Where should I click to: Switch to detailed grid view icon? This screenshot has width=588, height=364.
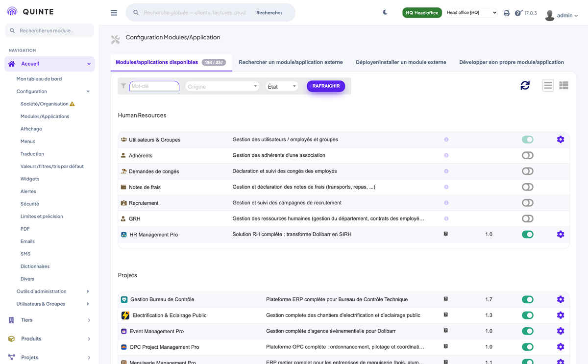tap(564, 85)
